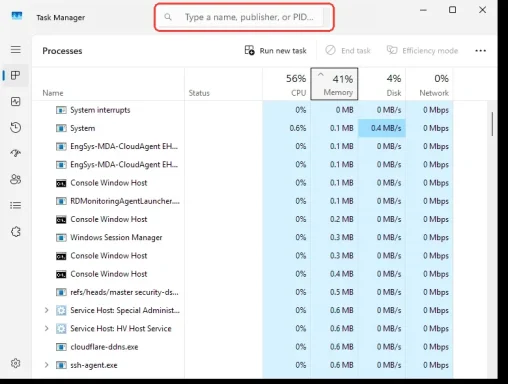Open Task Manager settings gear

[16, 363]
